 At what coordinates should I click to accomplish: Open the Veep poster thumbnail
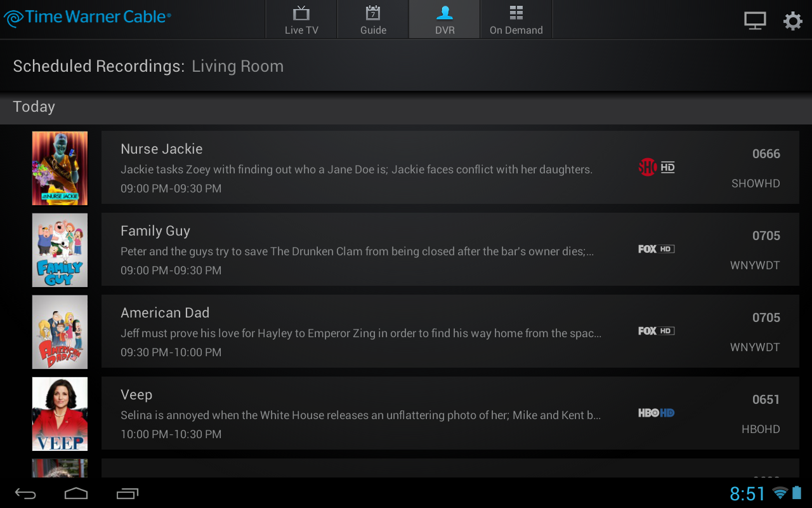pos(60,414)
